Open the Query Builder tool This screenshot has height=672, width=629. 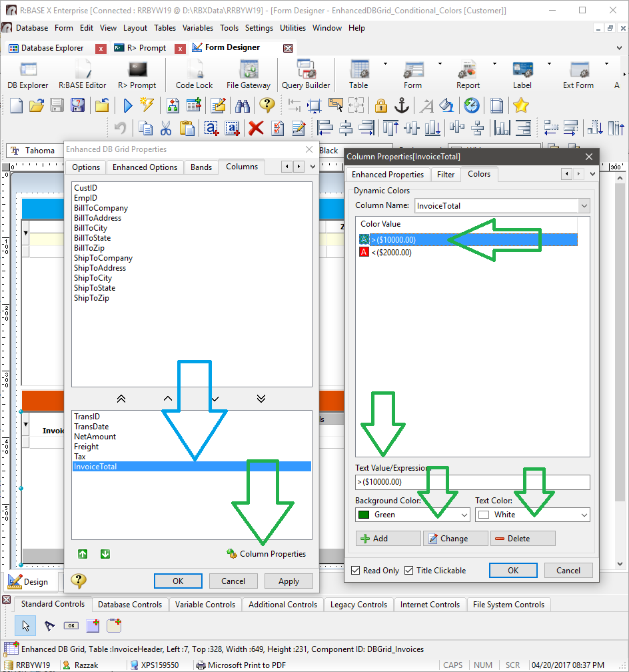coord(306,74)
